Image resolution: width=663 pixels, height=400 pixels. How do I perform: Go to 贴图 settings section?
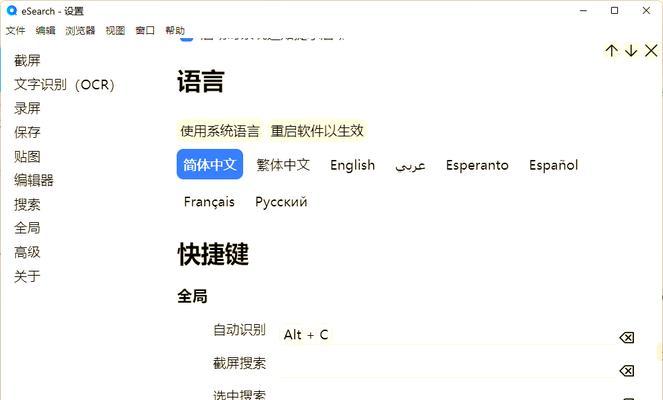tap(27, 156)
